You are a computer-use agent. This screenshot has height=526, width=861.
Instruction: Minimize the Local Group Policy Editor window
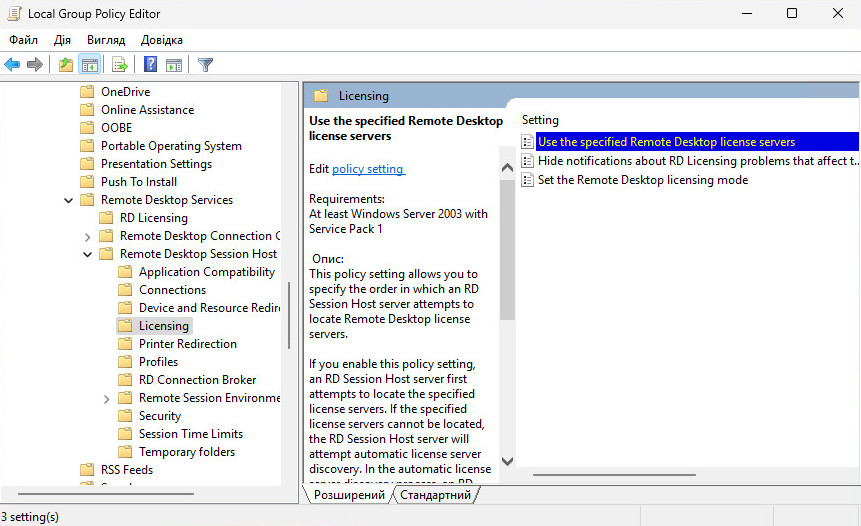[x=747, y=13]
